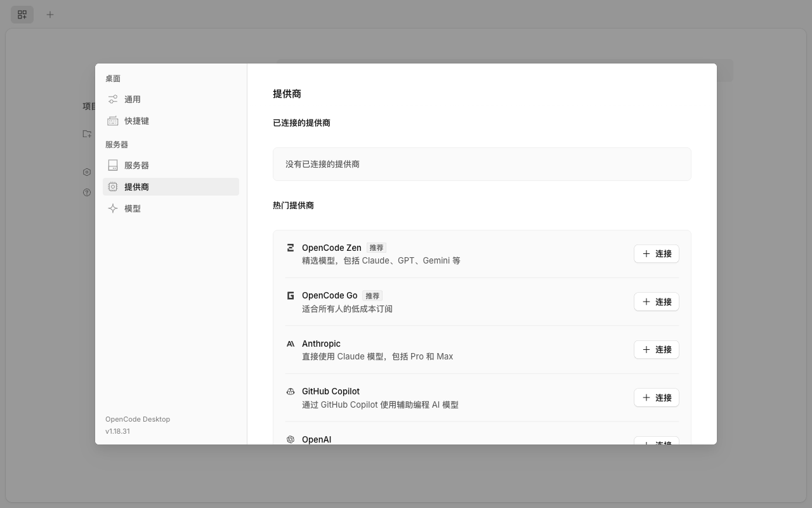Connect the Anthropic provider
The width and height of the screenshot is (812, 508).
point(657,349)
